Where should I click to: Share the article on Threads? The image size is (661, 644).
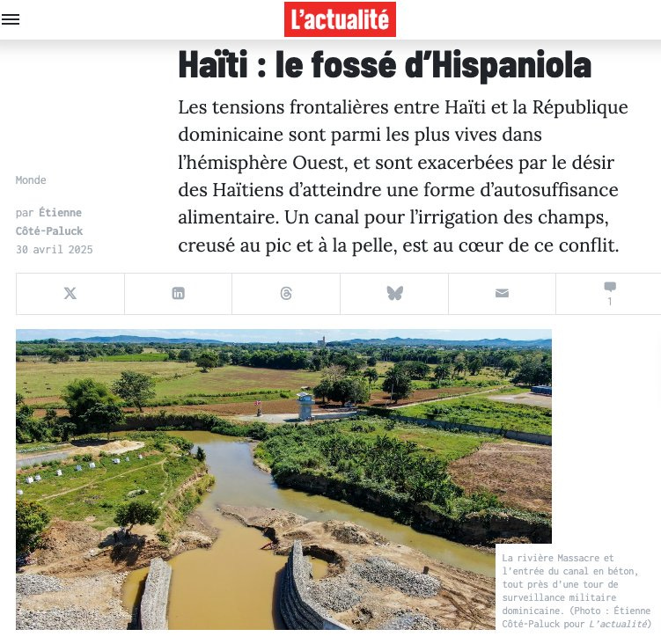[x=286, y=293]
